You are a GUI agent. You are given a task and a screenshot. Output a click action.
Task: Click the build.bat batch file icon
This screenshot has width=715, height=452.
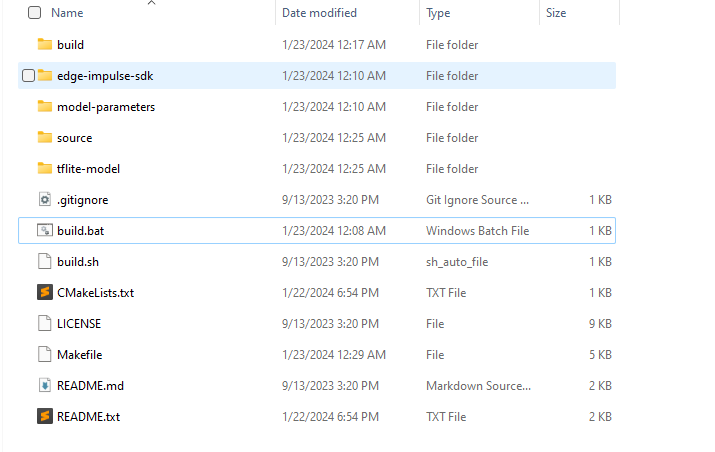tap(44, 231)
